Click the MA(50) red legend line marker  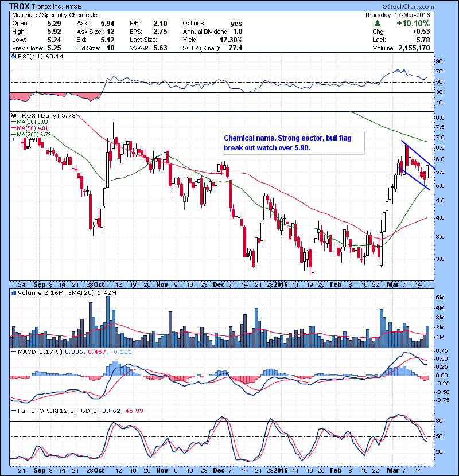[13, 128]
